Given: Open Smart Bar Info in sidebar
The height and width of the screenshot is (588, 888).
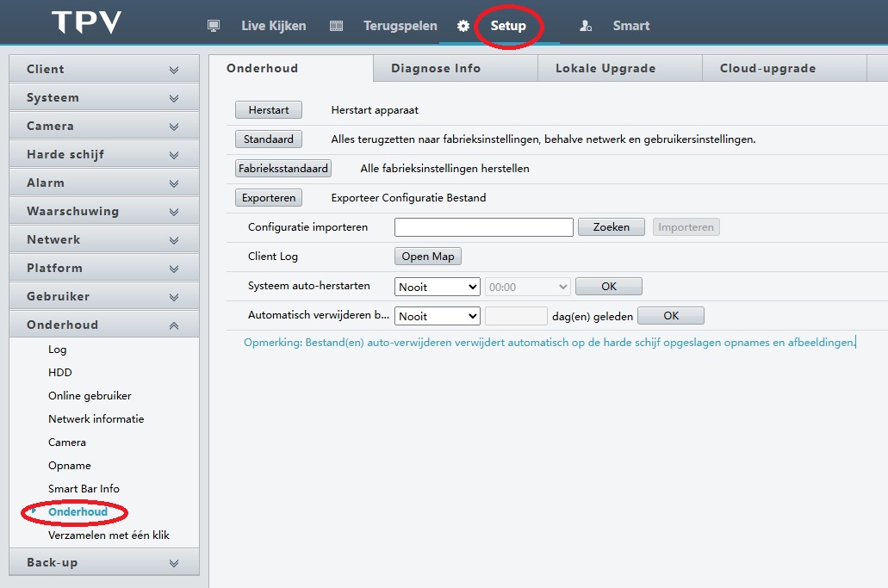Looking at the screenshot, I should coord(84,488).
